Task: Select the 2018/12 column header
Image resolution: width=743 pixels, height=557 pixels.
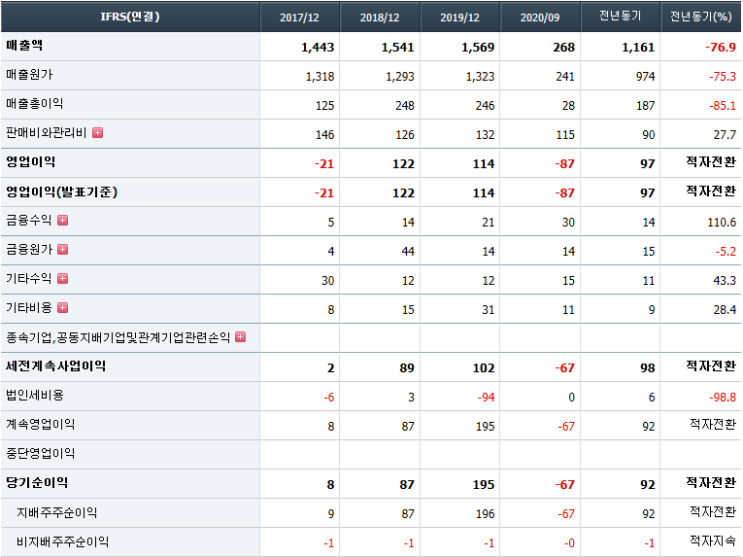Action: click(x=380, y=18)
